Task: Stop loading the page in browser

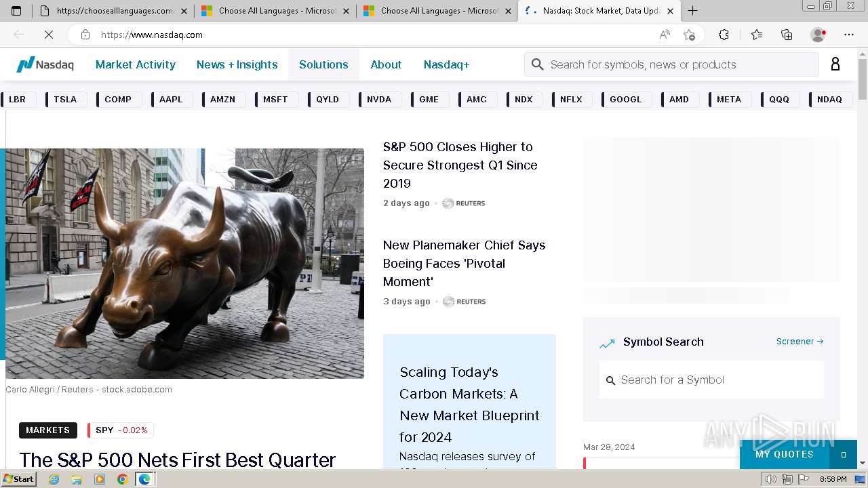Action: [49, 35]
